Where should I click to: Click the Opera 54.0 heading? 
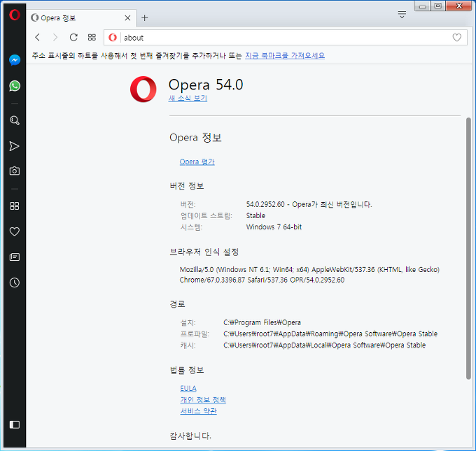tap(206, 85)
